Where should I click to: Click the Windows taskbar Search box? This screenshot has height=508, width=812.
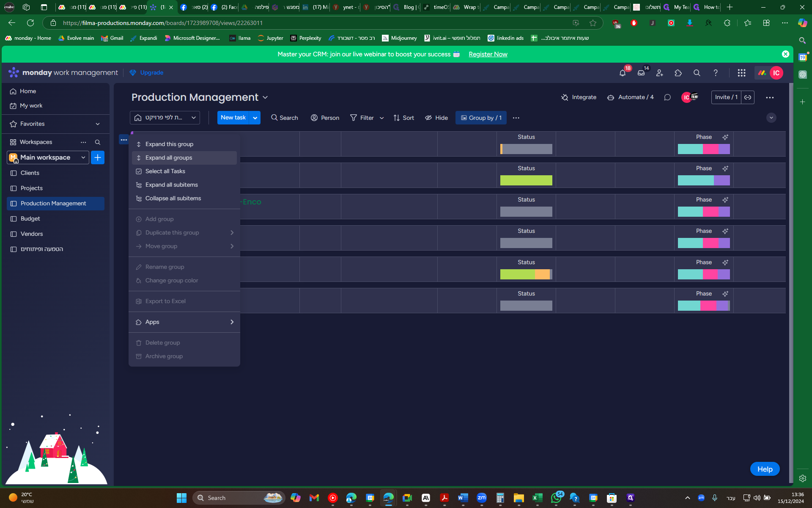[239, 498]
